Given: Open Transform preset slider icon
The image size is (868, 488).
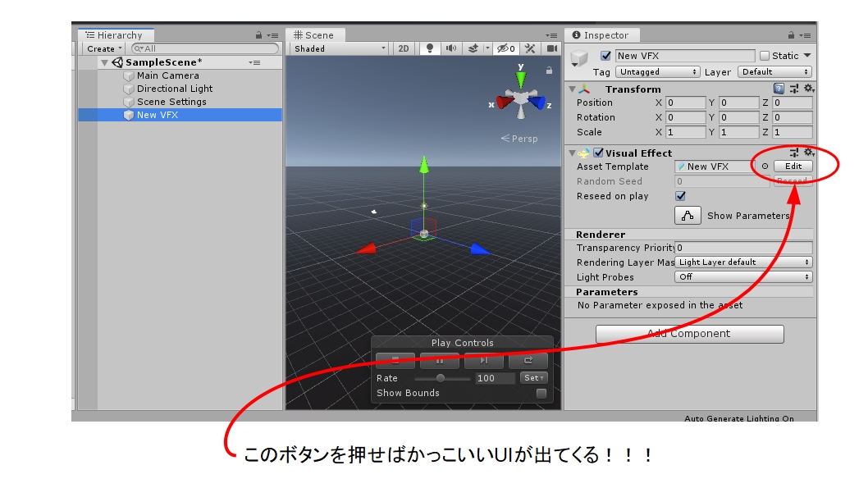Looking at the screenshot, I should pyautogui.click(x=794, y=89).
